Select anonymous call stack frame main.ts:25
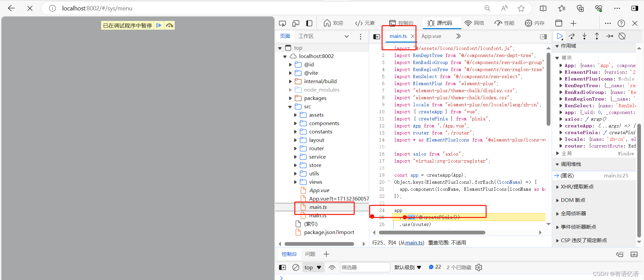 click(594, 176)
